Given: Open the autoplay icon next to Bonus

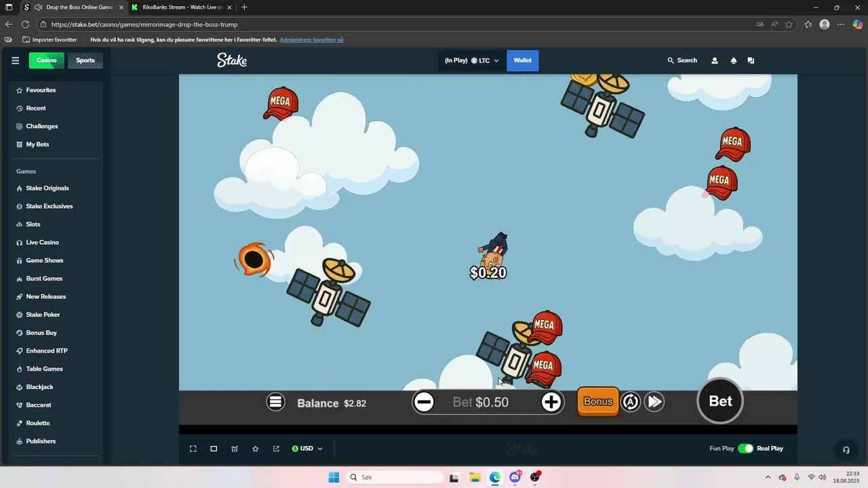Looking at the screenshot, I should click(x=631, y=402).
